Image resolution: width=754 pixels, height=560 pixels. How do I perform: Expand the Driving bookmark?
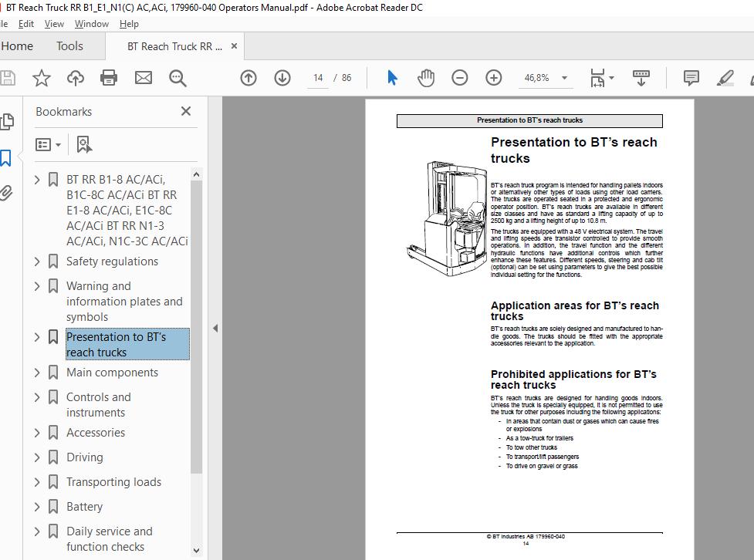(36, 457)
